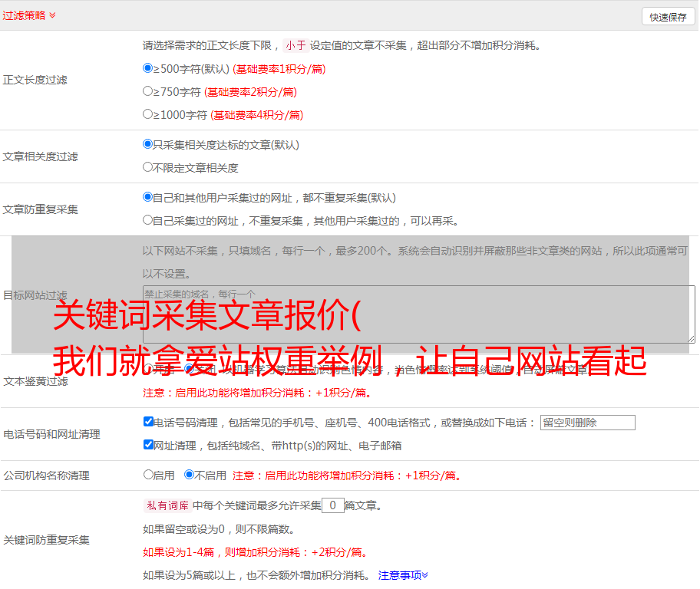Click the 文章相关度过滤 row label

point(40,156)
